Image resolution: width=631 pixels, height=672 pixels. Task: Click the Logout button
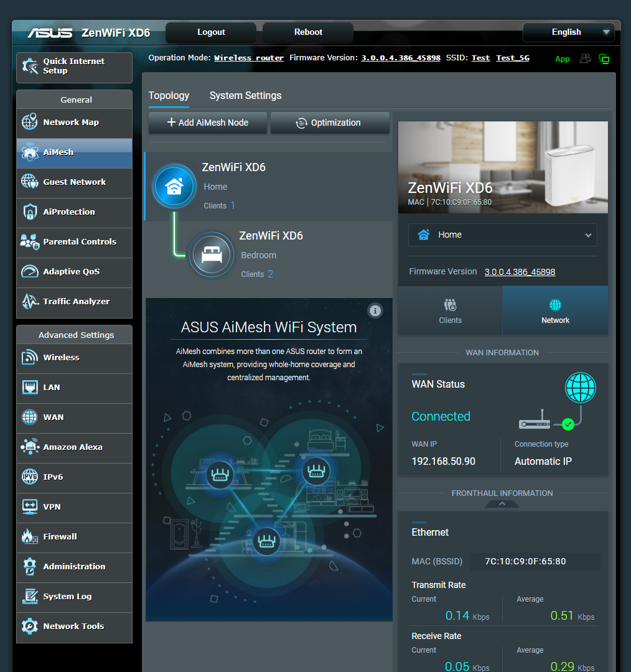[211, 32]
